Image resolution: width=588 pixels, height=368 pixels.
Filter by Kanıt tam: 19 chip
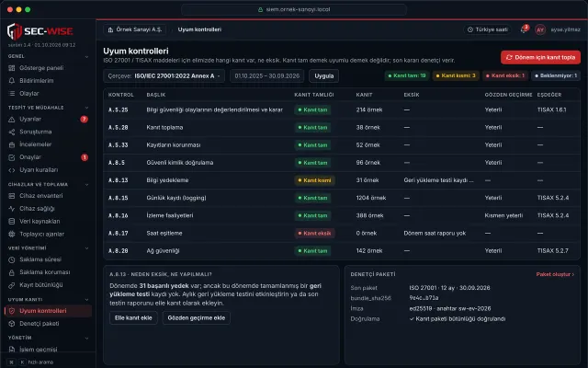[x=407, y=75]
